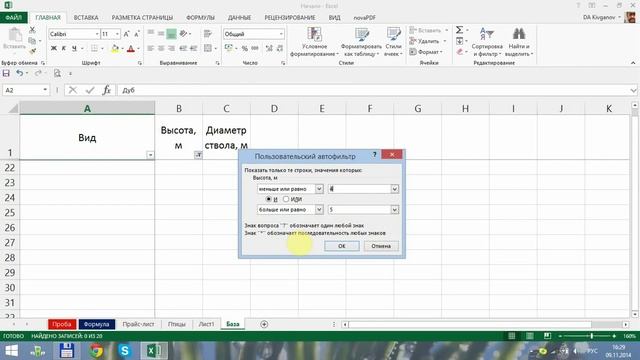640x360 pixels.
Task: Switch to РАЗМЕТКА СТРАНИЦЫ tab
Action: (x=142, y=18)
